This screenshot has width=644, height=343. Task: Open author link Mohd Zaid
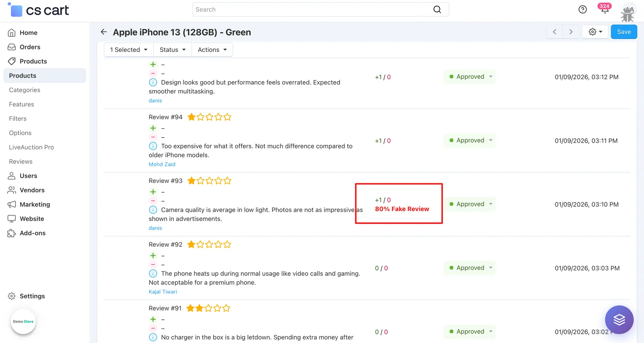pos(162,164)
